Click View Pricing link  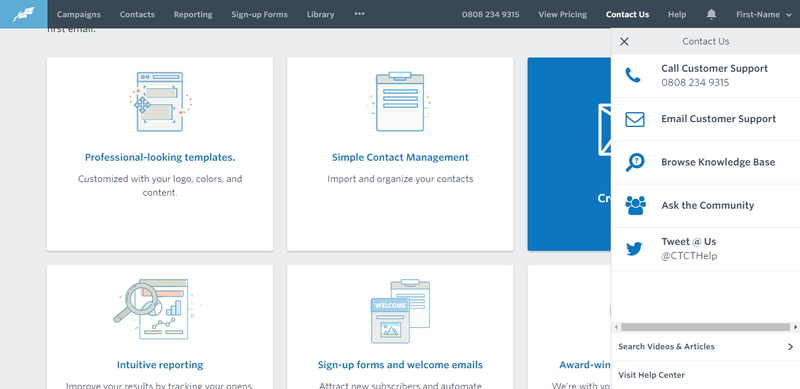pyautogui.click(x=563, y=14)
